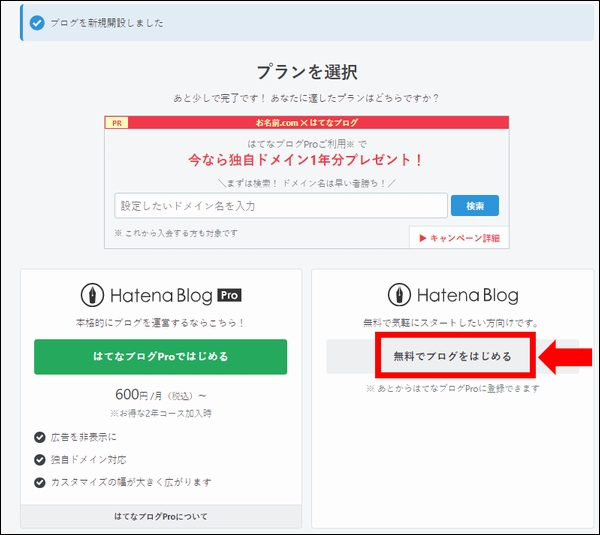Image resolution: width=600 pixels, height=535 pixels.
Task: Click the PR label on banner
Action: click(x=117, y=123)
